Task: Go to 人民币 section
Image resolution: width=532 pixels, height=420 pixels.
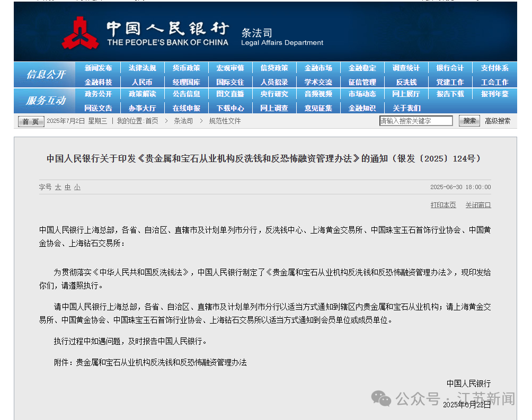Action: [142, 82]
